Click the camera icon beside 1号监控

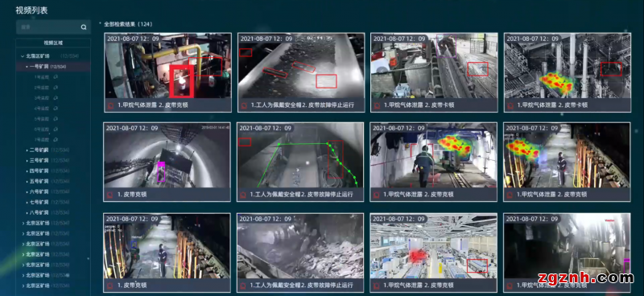[x=56, y=76]
